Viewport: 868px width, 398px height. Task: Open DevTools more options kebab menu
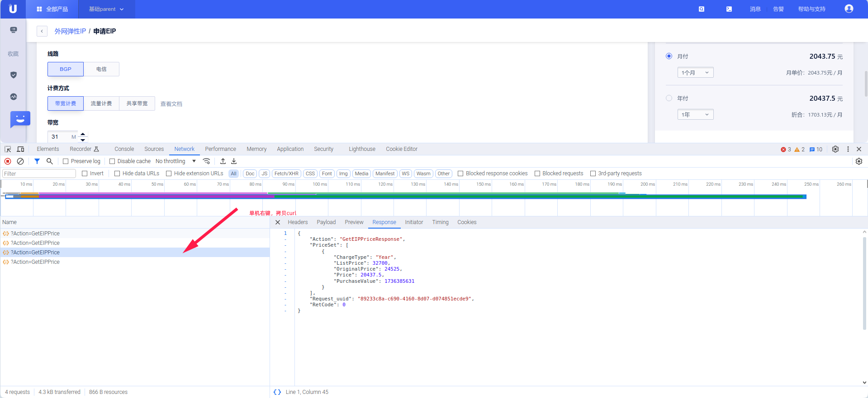(x=848, y=149)
